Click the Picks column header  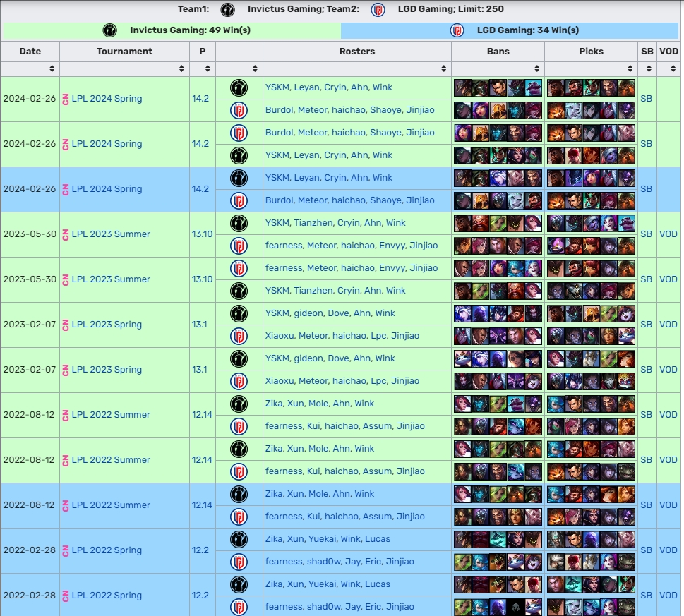point(591,52)
